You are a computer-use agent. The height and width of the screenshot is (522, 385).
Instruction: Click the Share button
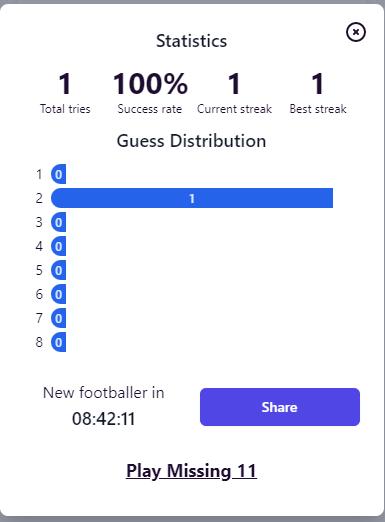[x=280, y=407]
